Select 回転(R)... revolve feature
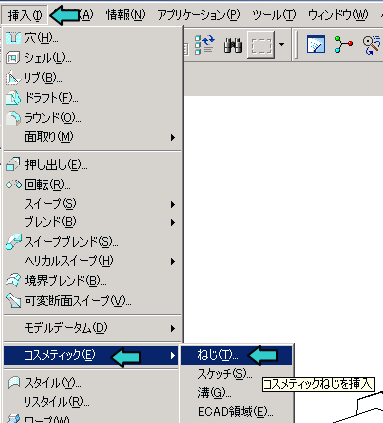Viewport: 383px width, 423px height. pyautogui.click(x=93, y=184)
